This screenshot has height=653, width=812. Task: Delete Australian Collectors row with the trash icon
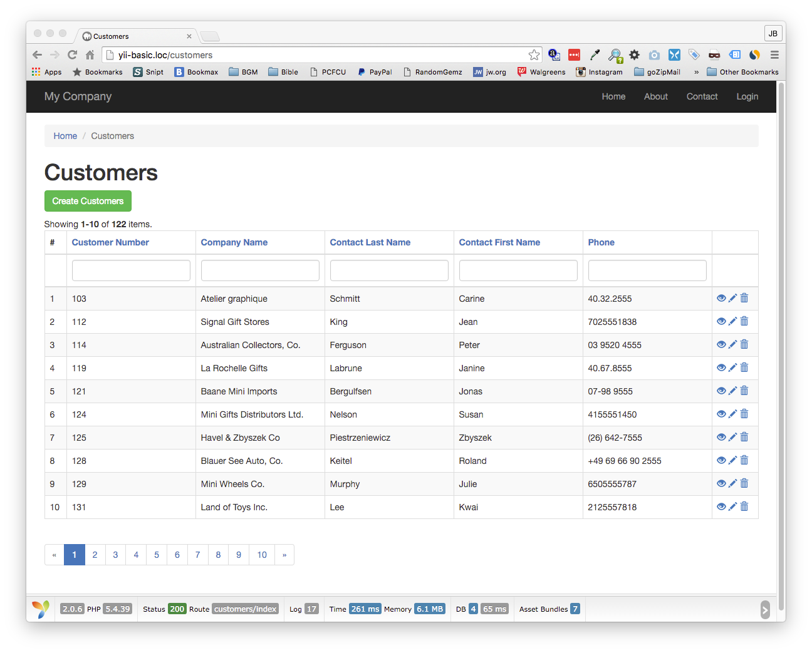tap(744, 345)
